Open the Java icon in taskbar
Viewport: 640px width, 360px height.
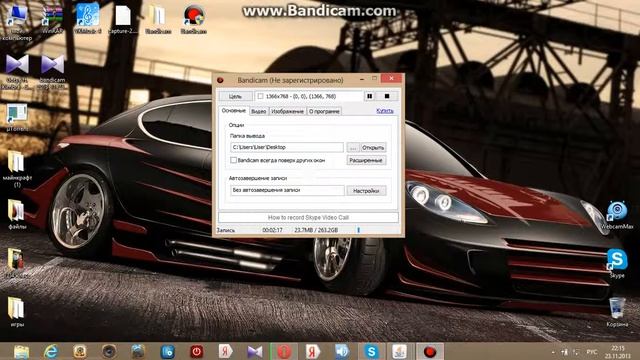tap(400, 351)
